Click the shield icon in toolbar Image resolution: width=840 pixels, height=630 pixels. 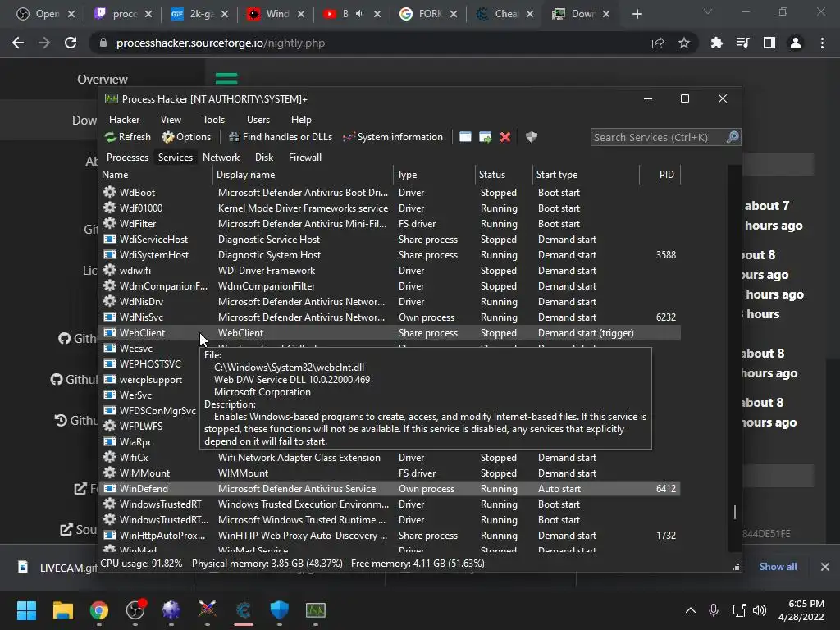(x=532, y=137)
